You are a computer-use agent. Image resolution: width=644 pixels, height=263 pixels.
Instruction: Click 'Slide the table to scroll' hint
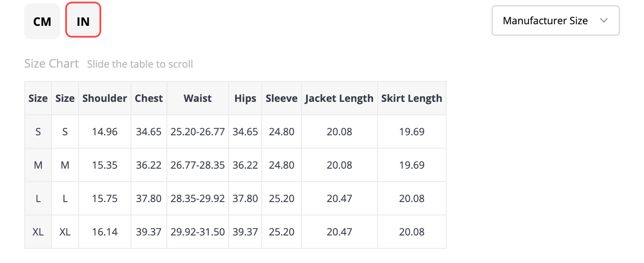click(140, 64)
